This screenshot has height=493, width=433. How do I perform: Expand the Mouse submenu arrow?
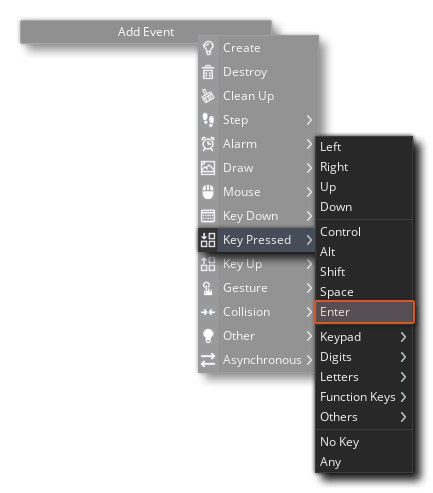tap(309, 192)
